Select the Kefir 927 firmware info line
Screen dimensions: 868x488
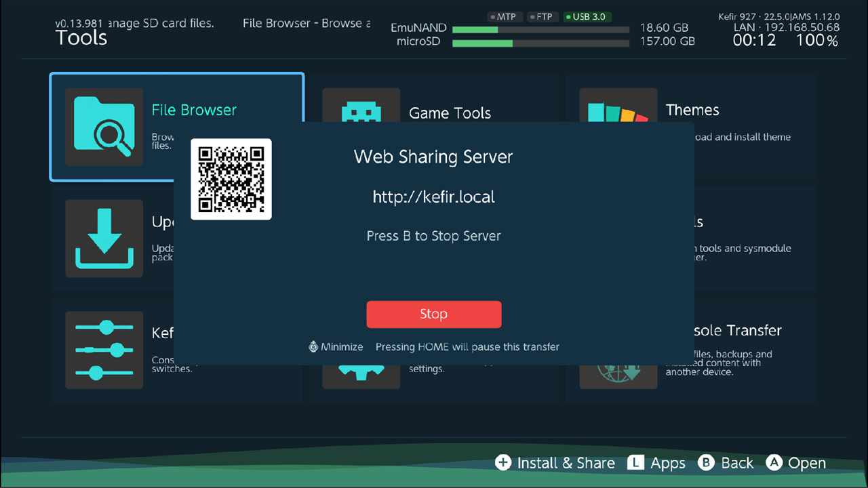(779, 16)
